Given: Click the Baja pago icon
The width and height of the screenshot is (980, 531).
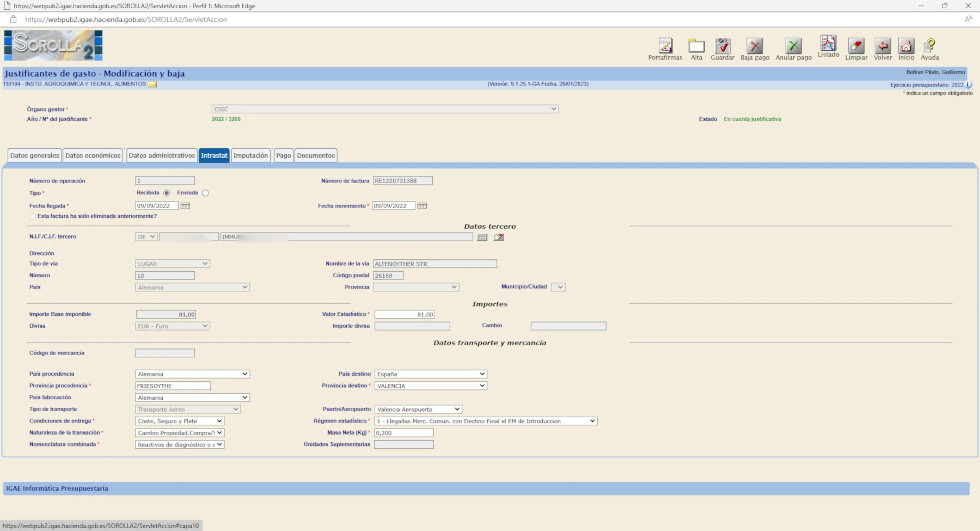Looking at the screenshot, I should coord(755,46).
